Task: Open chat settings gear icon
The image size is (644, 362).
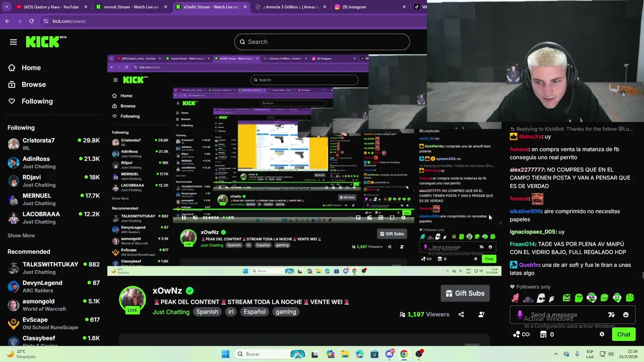Action: pos(602,334)
